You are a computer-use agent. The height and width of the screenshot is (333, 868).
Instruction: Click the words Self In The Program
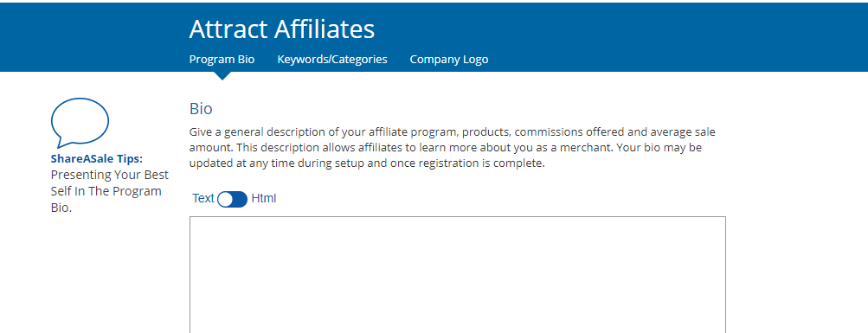(106, 191)
